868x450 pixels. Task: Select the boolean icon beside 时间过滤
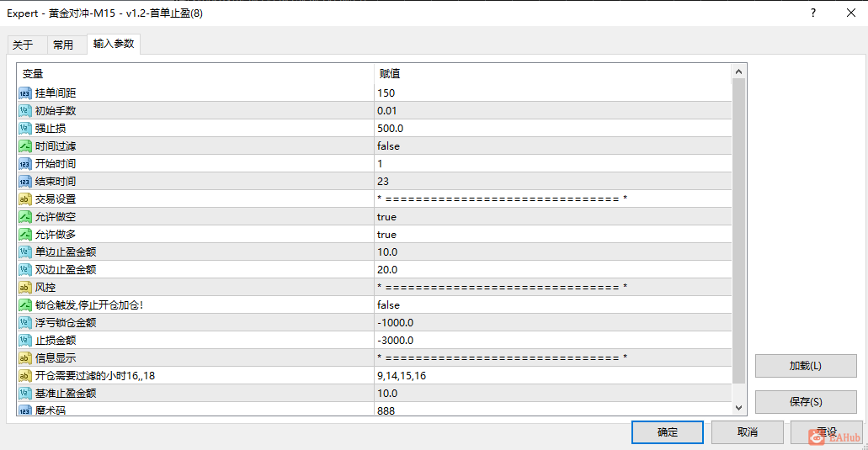tap(25, 146)
